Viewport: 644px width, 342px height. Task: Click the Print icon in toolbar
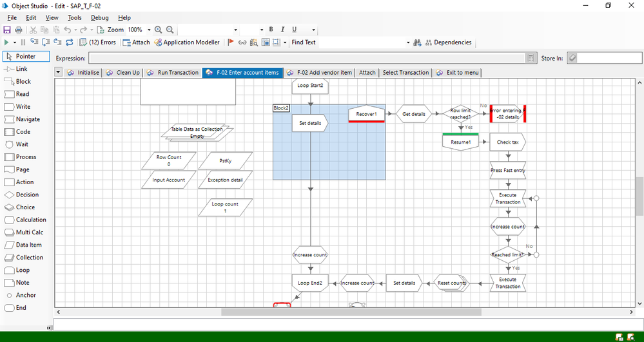tap(18, 30)
